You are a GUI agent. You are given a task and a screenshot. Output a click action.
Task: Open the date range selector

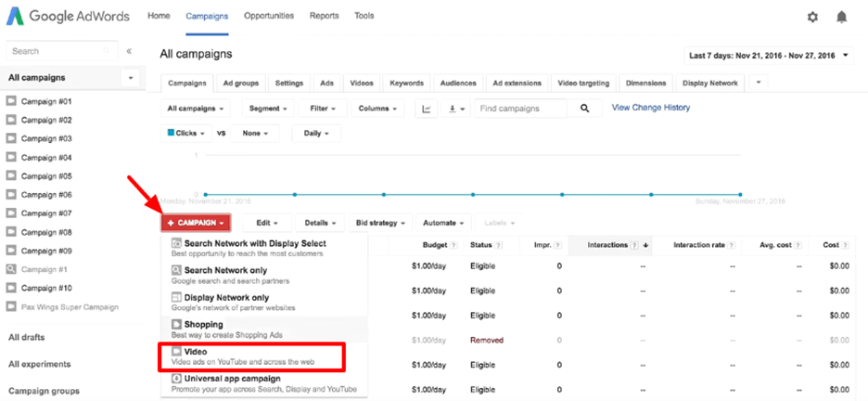[x=769, y=56]
